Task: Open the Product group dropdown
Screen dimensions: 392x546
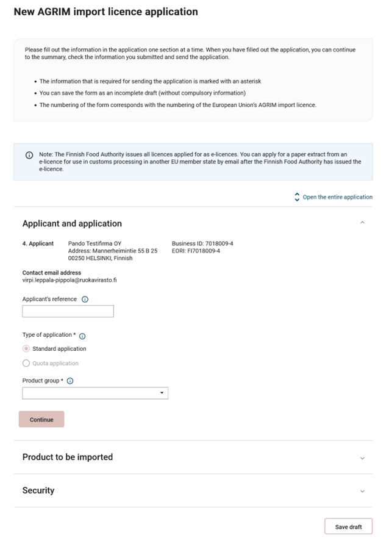Action: coord(94,393)
